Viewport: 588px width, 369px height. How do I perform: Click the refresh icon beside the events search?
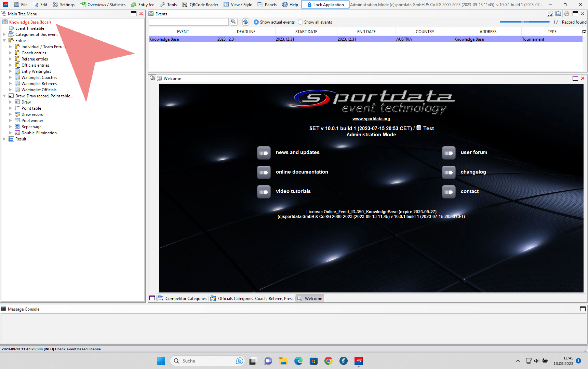(245, 22)
